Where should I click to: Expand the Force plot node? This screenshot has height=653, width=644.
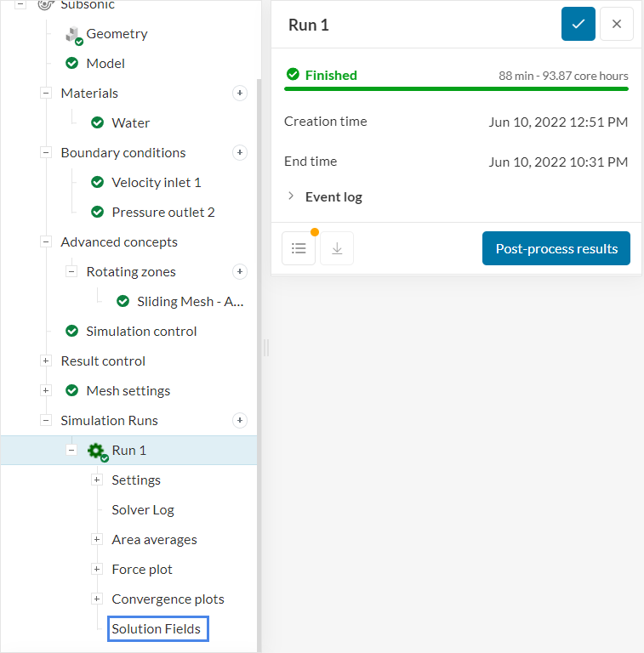(x=97, y=569)
